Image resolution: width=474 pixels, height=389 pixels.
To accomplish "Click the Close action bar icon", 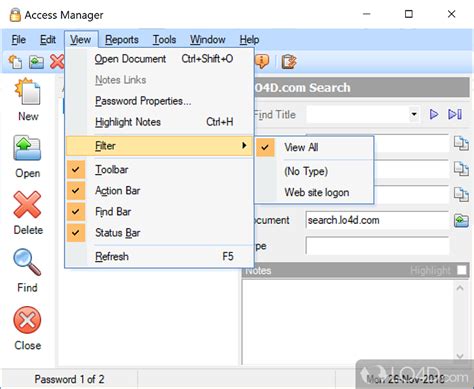I will click(27, 320).
